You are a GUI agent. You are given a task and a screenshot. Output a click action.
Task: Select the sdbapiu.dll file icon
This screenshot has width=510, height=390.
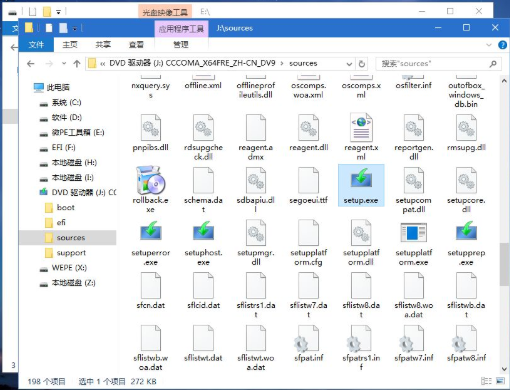click(256, 180)
